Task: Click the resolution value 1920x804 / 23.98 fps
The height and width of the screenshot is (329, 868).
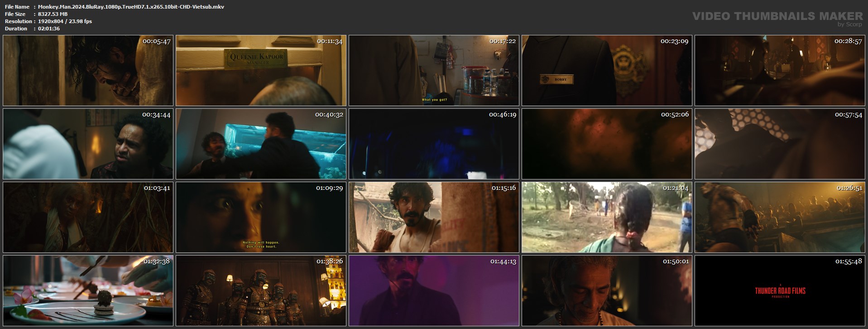Action: coord(65,21)
